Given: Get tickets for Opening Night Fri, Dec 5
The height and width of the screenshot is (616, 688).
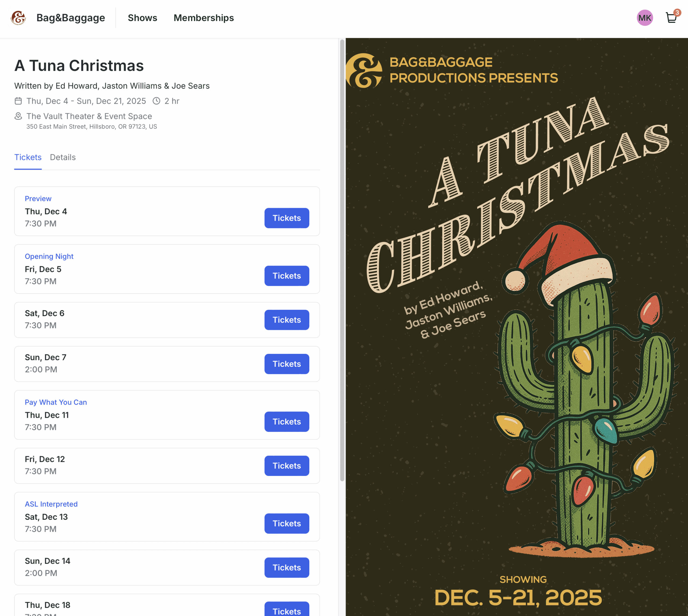Looking at the screenshot, I should tap(286, 276).
